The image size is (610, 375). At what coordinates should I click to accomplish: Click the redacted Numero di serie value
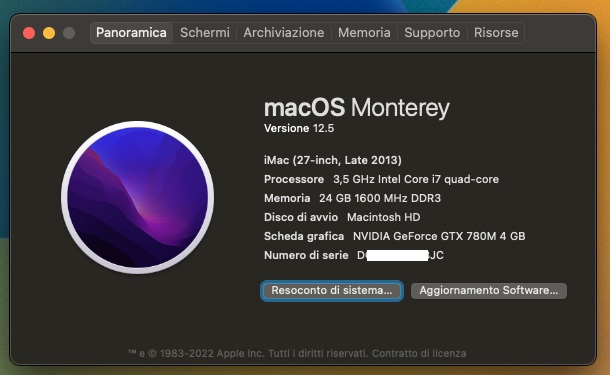400,255
